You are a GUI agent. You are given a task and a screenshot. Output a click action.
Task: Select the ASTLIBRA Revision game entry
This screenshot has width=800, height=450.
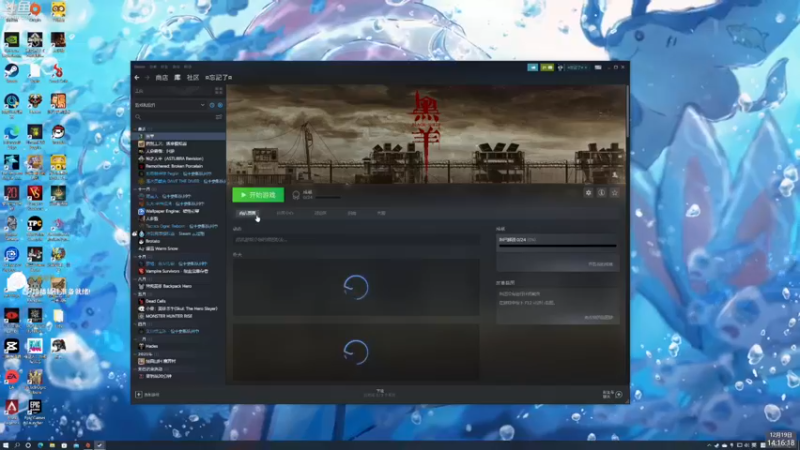coord(174,159)
